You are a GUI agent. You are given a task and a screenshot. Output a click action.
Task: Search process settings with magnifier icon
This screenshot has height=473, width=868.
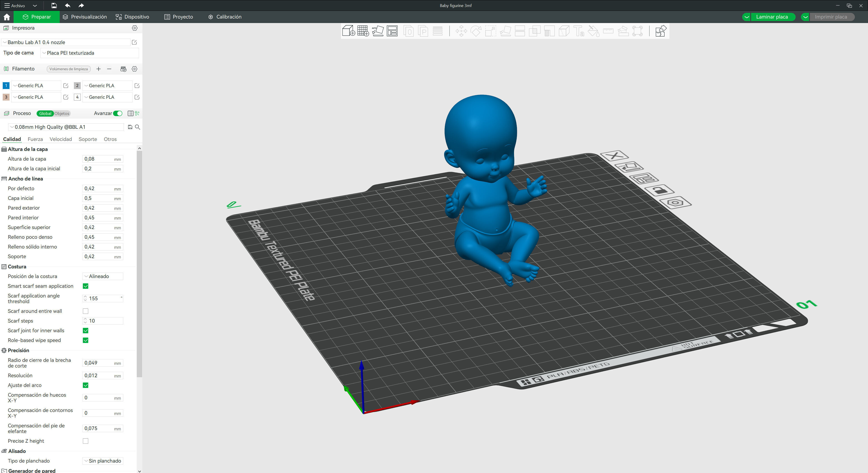137,127
